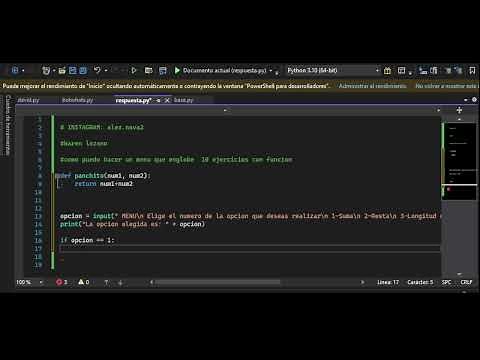Switch to the second .py tab after david.py
The height and width of the screenshot is (360, 480).
(x=77, y=100)
